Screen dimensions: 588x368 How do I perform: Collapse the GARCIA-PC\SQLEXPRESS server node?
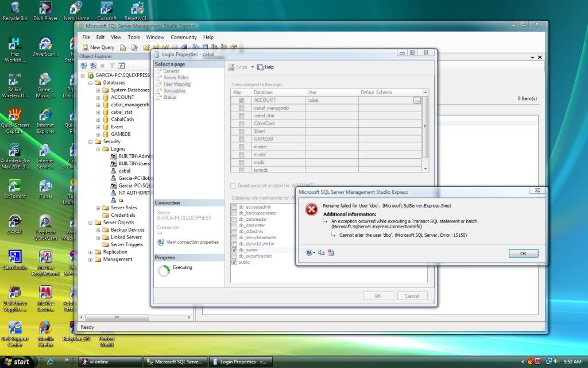point(83,75)
